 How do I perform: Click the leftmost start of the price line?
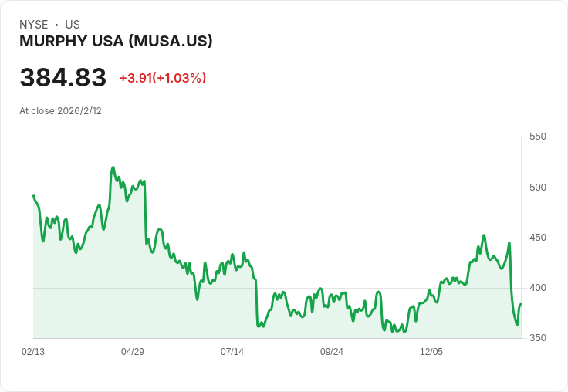pyautogui.click(x=33, y=195)
